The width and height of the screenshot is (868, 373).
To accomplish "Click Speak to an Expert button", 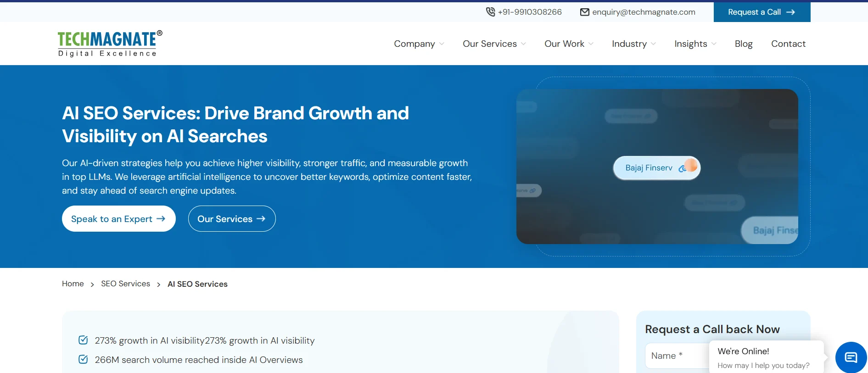I will tap(119, 219).
